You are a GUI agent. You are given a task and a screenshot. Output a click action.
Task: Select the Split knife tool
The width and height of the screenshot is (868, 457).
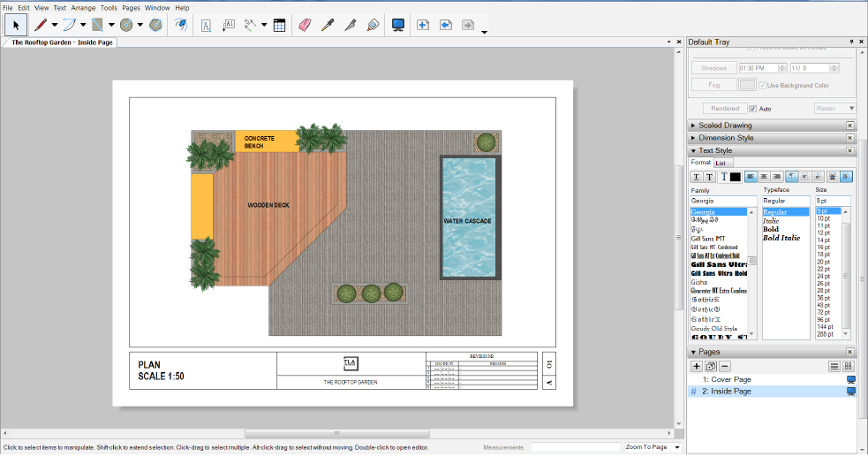(x=351, y=25)
